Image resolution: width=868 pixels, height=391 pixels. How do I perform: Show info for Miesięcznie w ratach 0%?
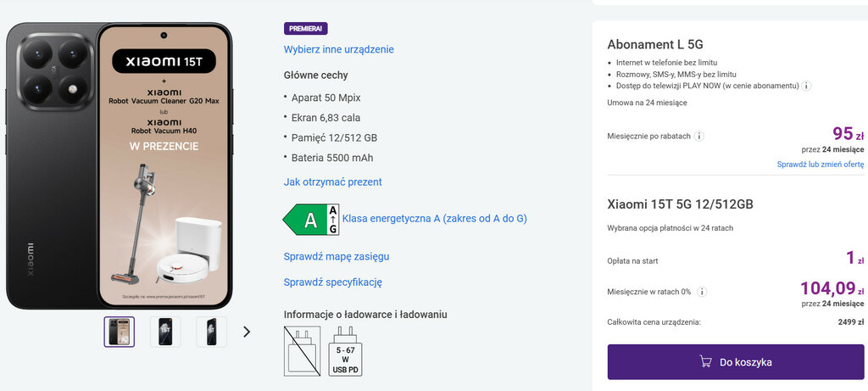click(702, 291)
